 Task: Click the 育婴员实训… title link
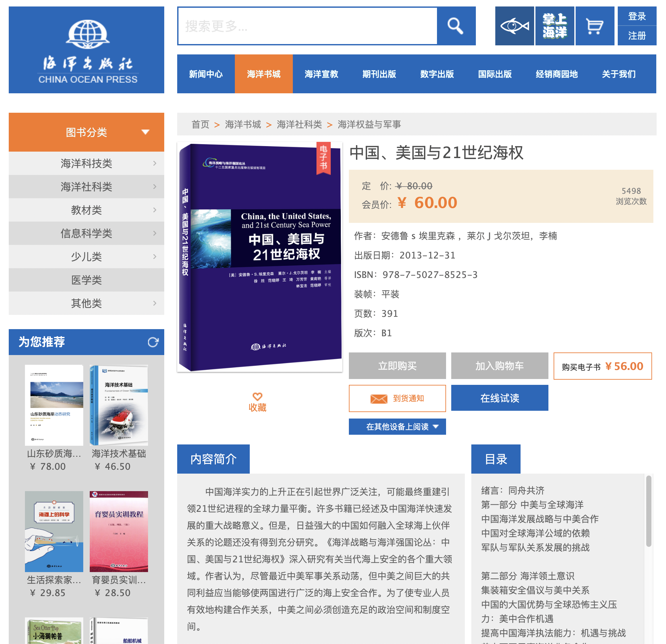pos(119,580)
